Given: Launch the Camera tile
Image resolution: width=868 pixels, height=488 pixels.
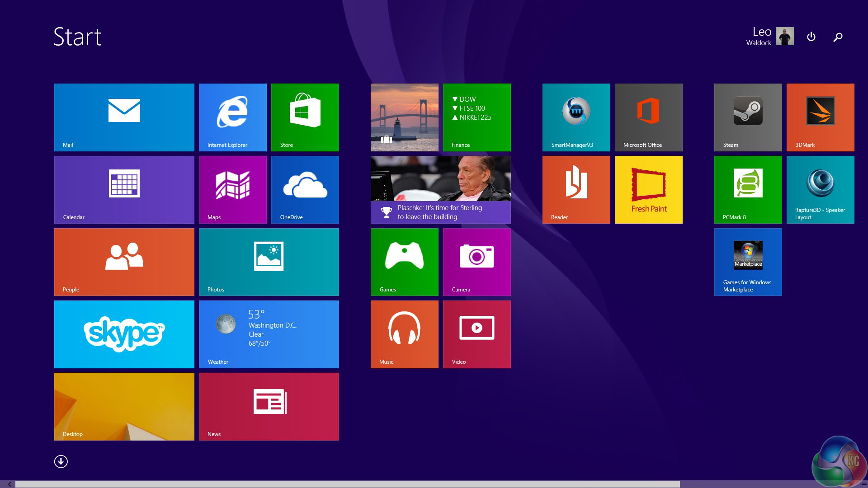Looking at the screenshot, I should click(x=476, y=262).
